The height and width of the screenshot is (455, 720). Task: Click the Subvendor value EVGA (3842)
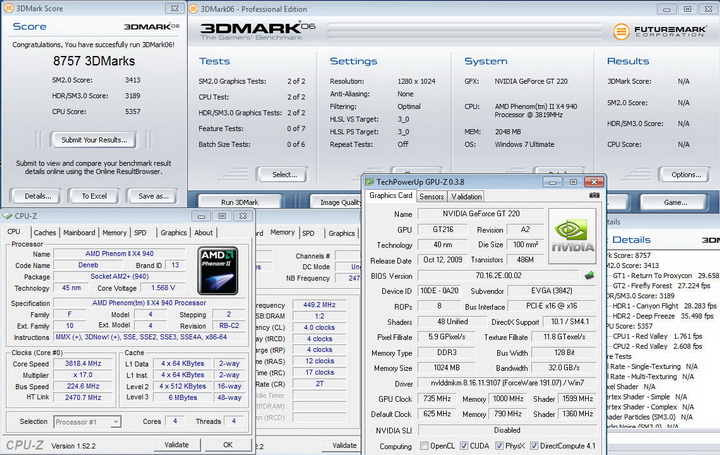coord(551,291)
